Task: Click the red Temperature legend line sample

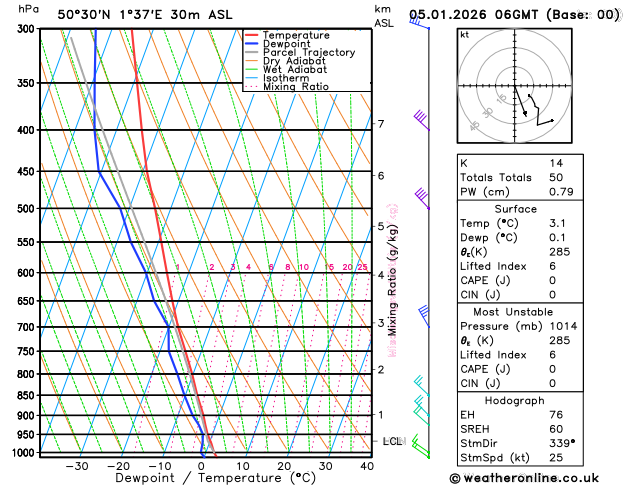Action: 252,35
